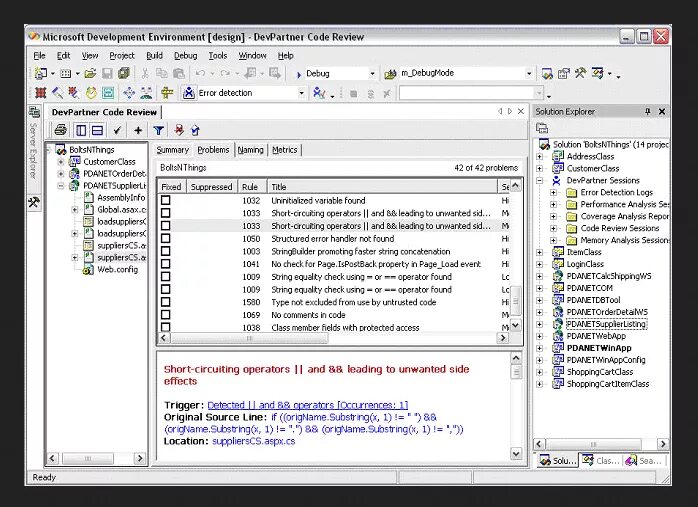This screenshot has width=698, height=507.
Task: Sort problems by the Rule column header
Action: (x=252, y=187)
